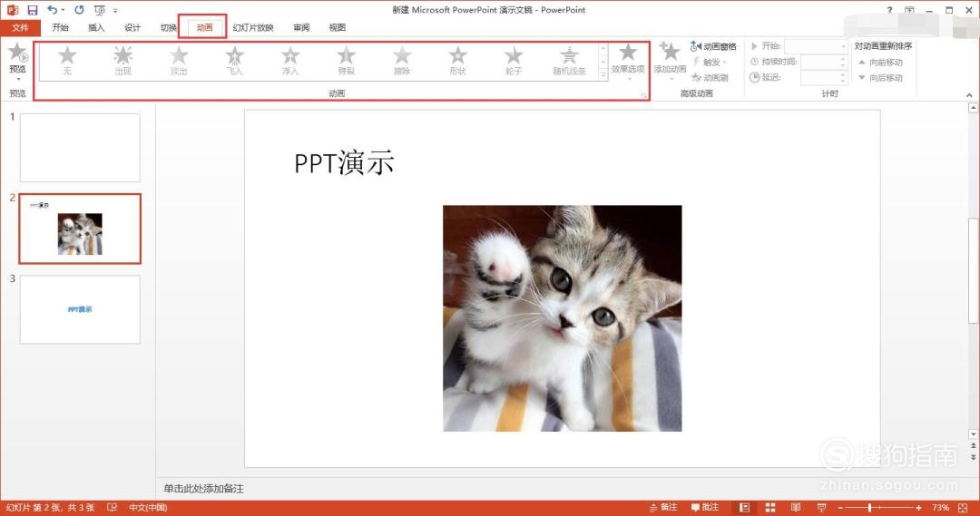Viewport: 980px width, 516px height.
Task: Click the notes area 单击此处添加备注
Action: [204, 489]
